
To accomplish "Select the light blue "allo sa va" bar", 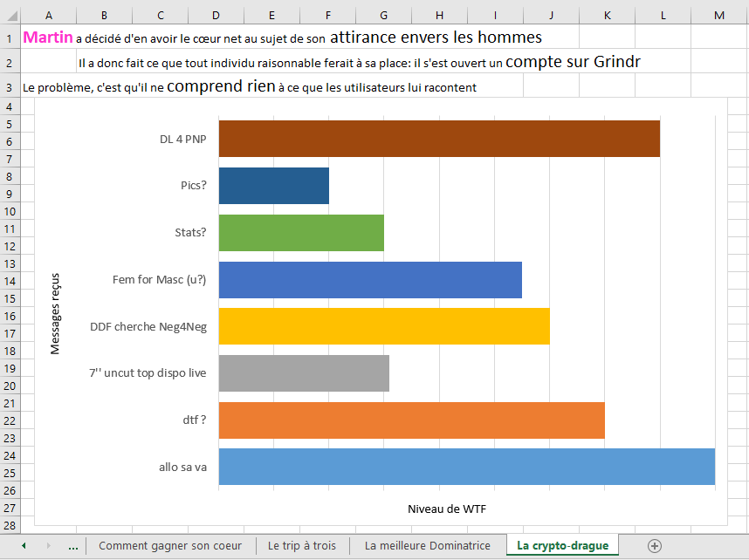I will point(466,467).
